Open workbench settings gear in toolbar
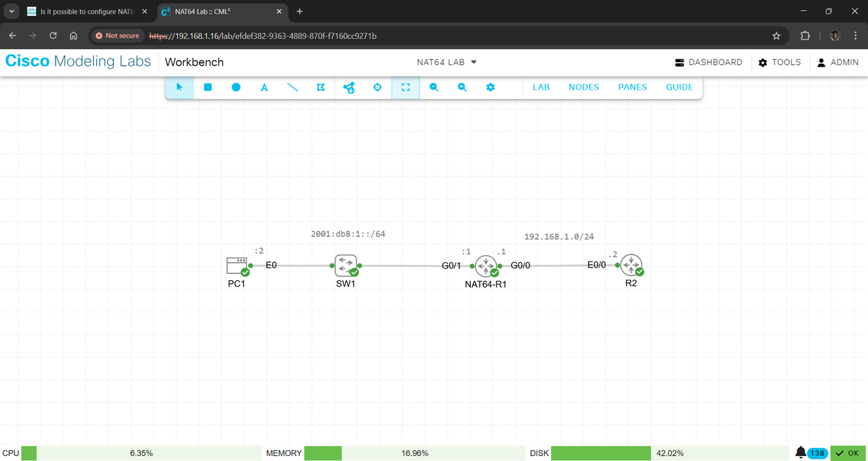This screenshot has width=868, height=461. [490, 87]
